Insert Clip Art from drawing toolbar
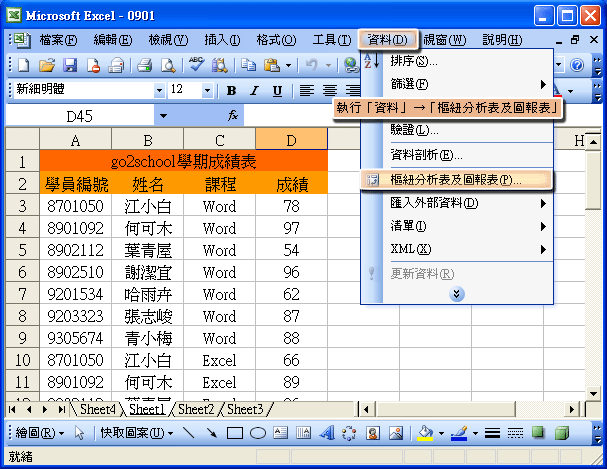The width and height of the screenshot is (607, 469). pos(373,433)
